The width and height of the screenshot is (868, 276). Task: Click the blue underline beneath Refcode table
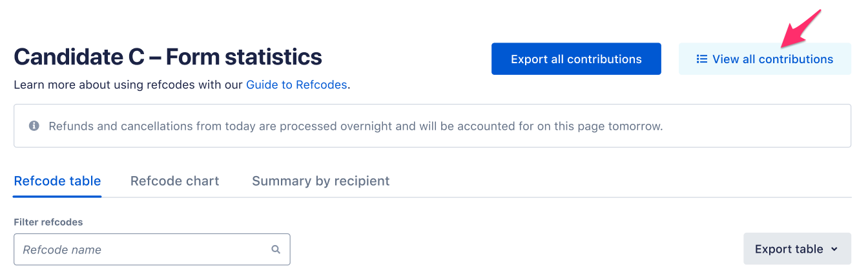(x=57, y=196)
